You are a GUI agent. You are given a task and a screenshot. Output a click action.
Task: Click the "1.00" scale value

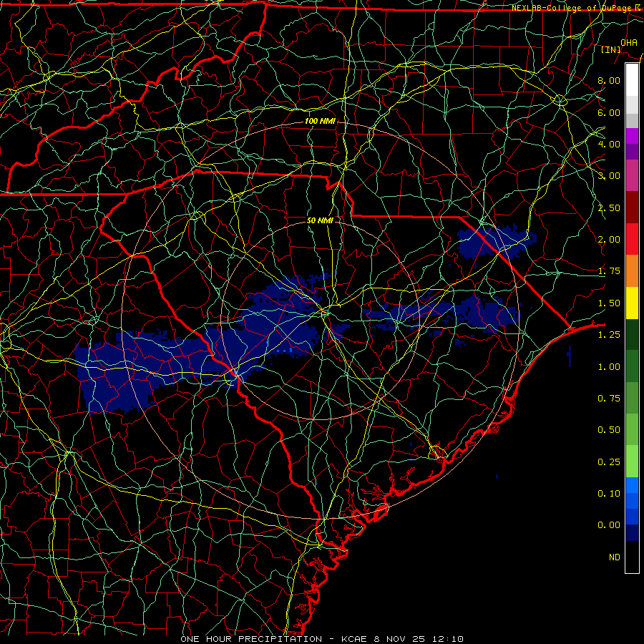609,366
